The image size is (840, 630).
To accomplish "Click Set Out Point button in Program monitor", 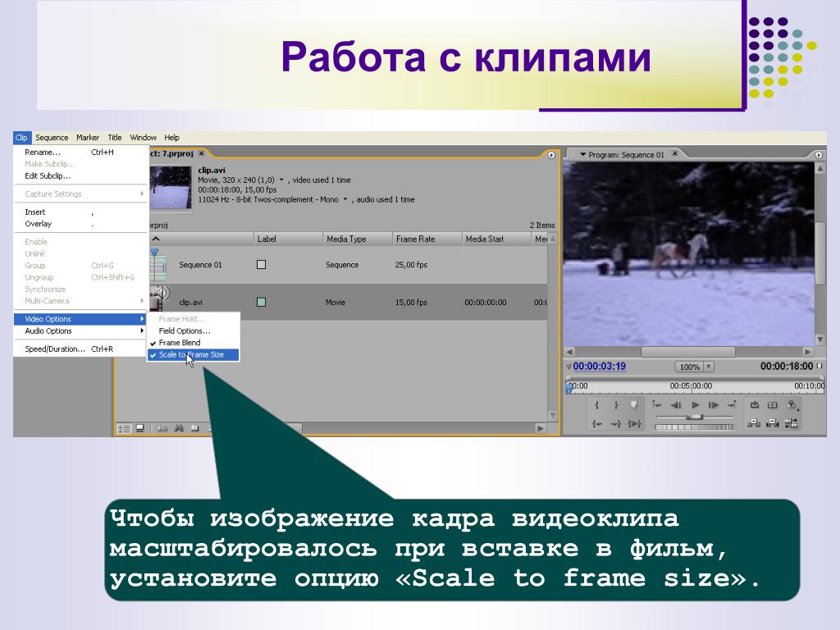I will pyautogui.click(x=616, y=405).
